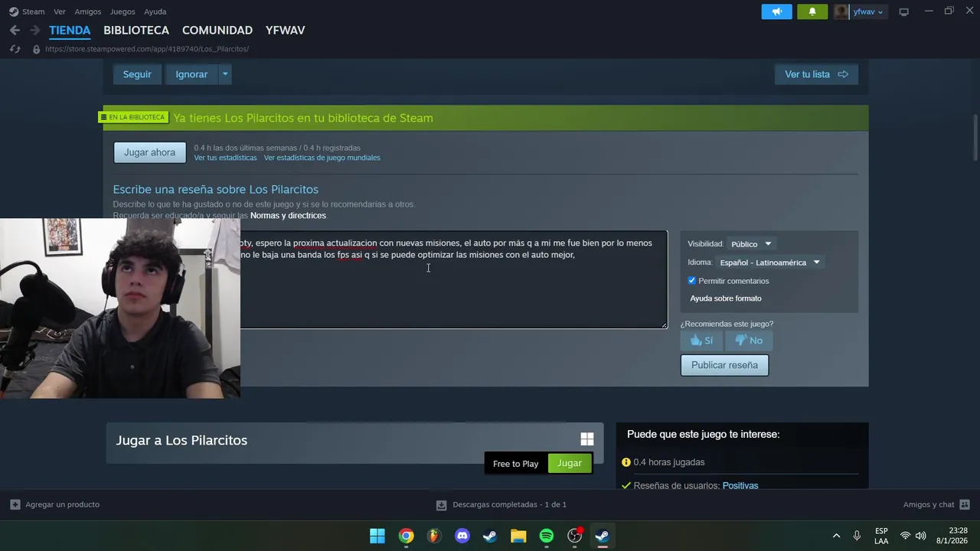Open File Explorer from taskbar

[518, 536]
